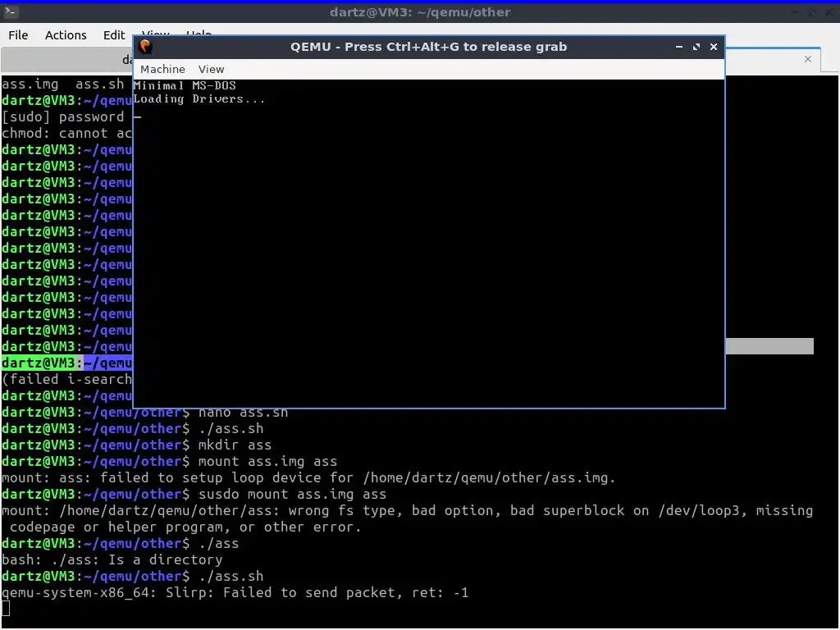Click the 'codepage or helper program' error line
Viewport: 840px width, 630px height.
(x=185, y=527)
